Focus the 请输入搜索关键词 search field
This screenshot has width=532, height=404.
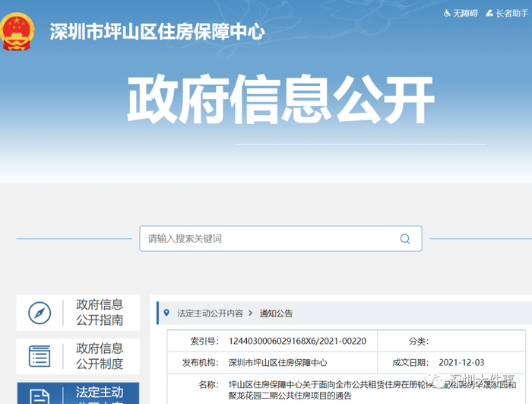point(280,239)
